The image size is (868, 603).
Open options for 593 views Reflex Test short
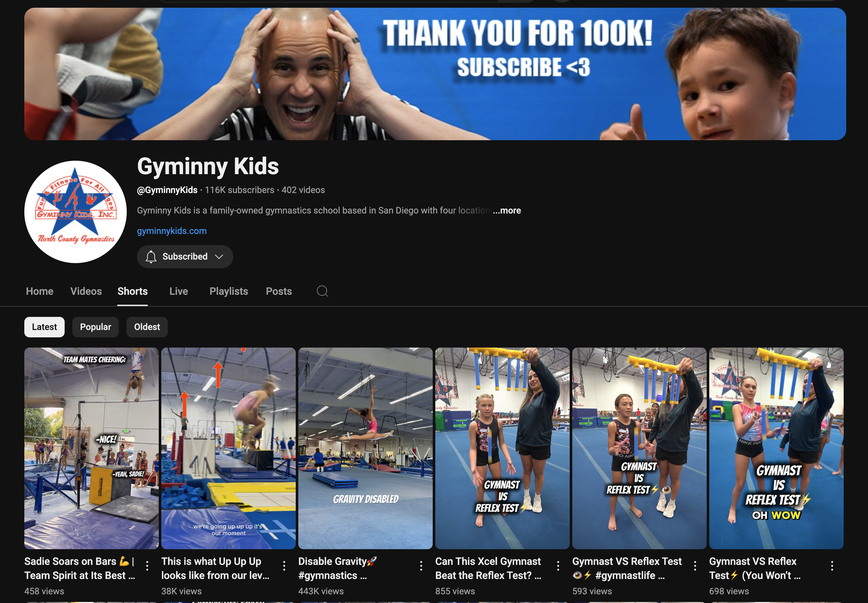coord(695,566)
